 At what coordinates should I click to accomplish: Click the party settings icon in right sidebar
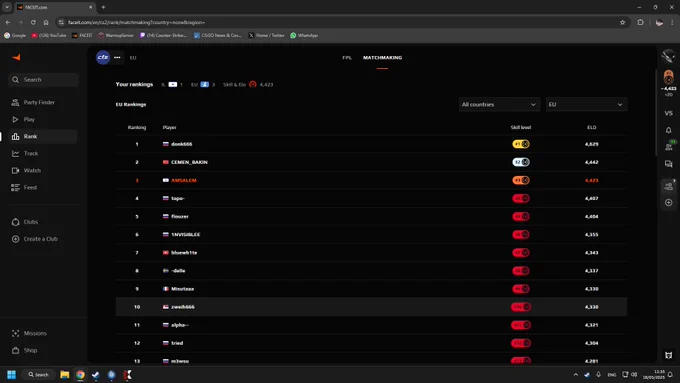[x=668, y=186]
